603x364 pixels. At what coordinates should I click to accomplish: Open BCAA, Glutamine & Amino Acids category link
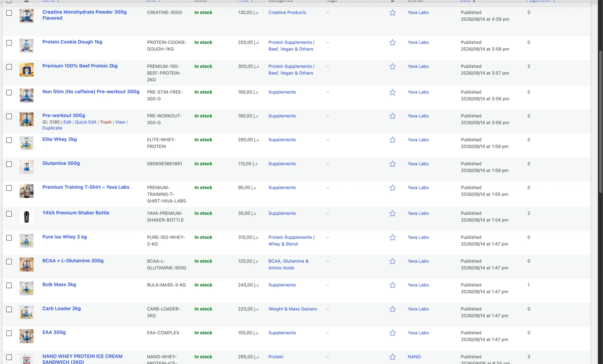click(x=289, y=264)
